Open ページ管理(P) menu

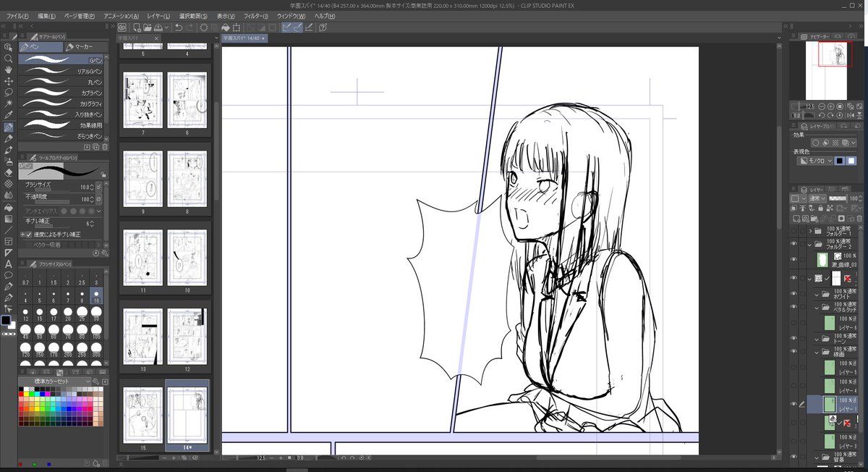[x=80, y=15]
